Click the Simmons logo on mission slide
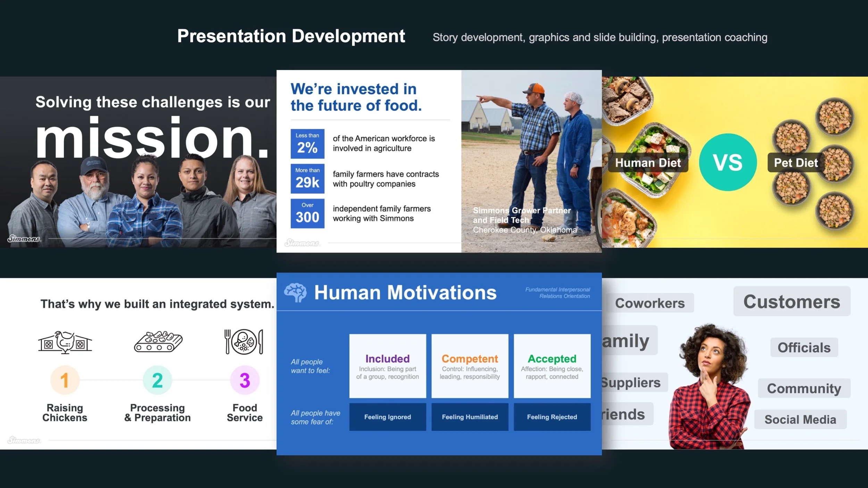The height and width of the screenshot is (488, 868). [x=24, y=238]
